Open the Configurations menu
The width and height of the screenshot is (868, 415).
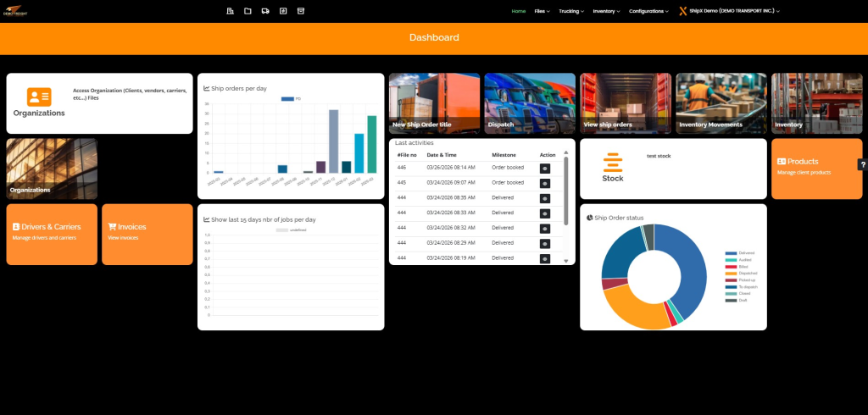[x=648, y=11]
